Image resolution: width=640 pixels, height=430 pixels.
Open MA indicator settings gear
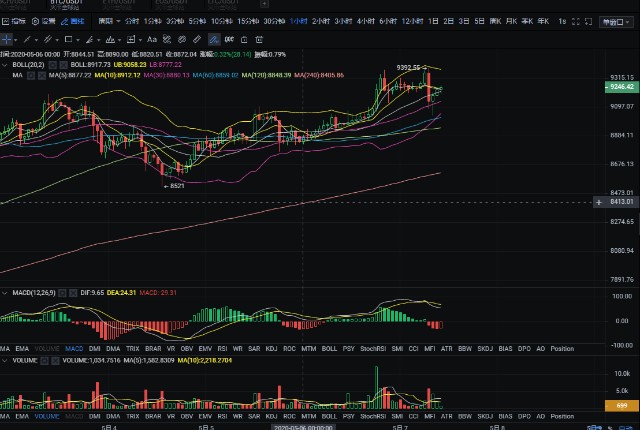pyautogui.click(x=31, y=75)
